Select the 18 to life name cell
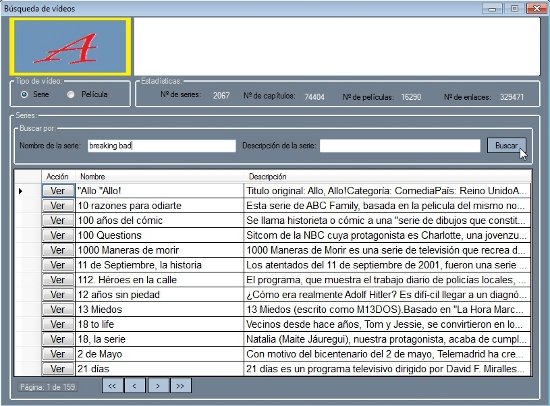 click(x=160, y=324)
